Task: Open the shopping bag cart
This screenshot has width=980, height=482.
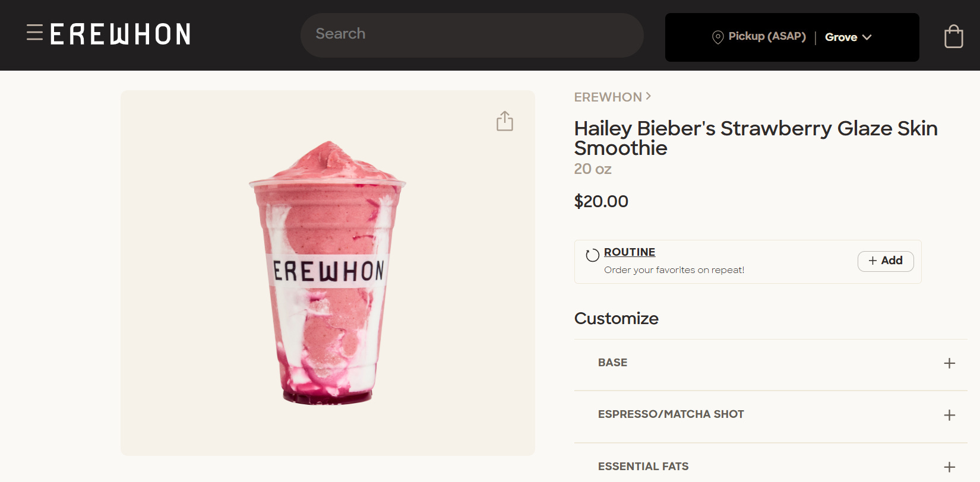Action: coord(953,36)
